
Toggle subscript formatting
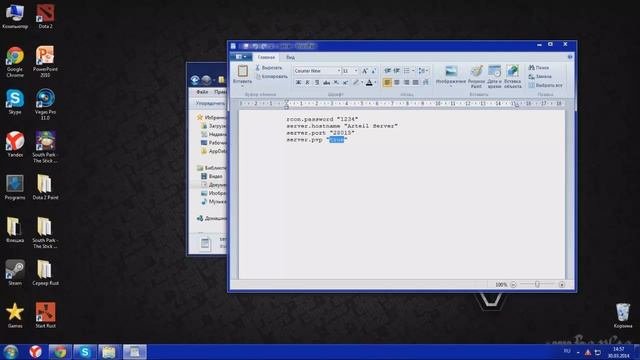coord(336,82)
